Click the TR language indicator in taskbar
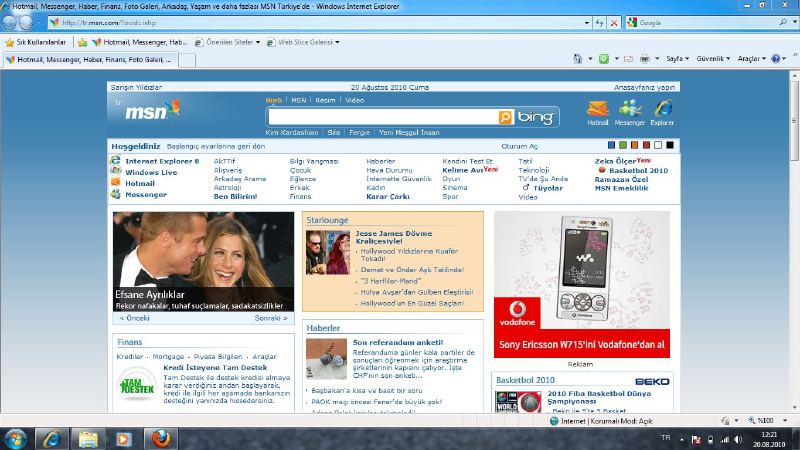This screenshot has height=450, width=800. click(666, 438)
